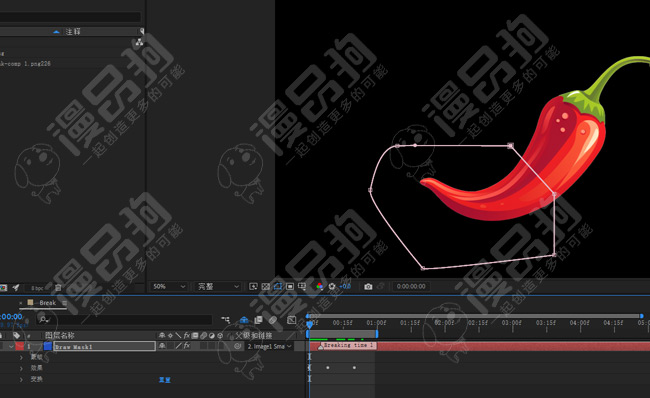Adjust the +0.0 exposure value
650x398 pixels.
(x=345, y=286)
